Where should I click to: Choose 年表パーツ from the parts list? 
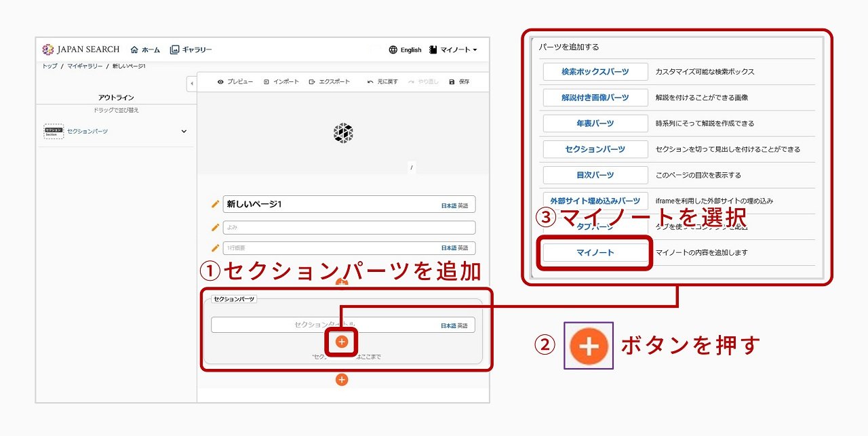click(595, 123)
